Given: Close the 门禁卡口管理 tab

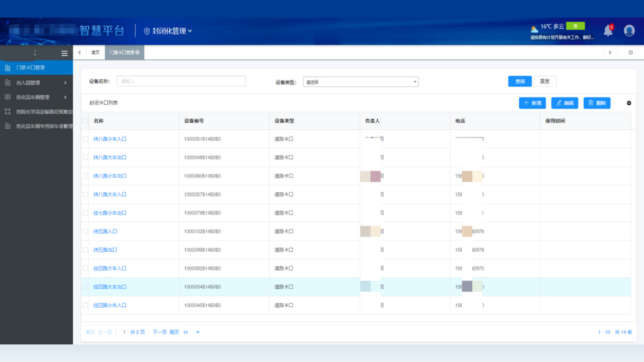Looking at the screenshot, I should point(138,53).
